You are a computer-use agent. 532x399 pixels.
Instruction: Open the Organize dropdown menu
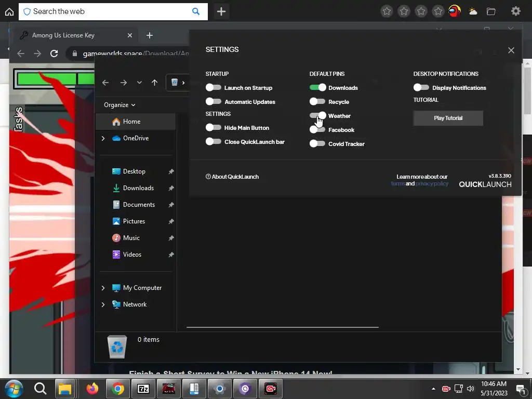[x=119, y=105]
